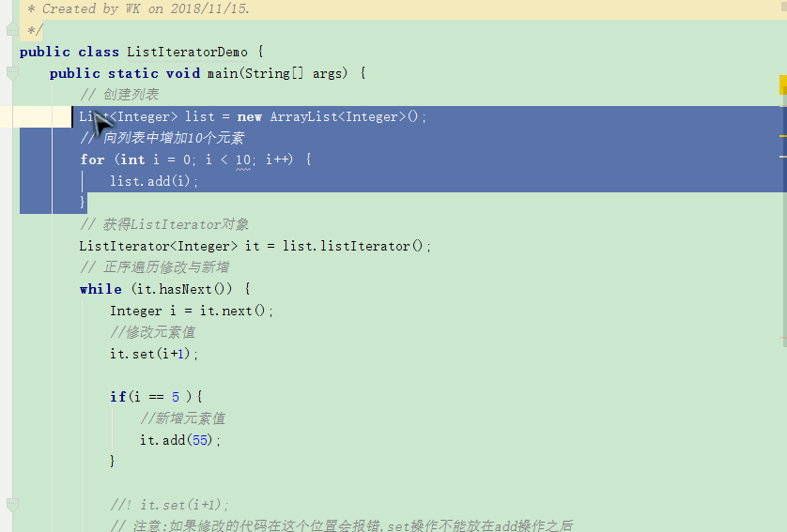This screenshot has width=787, height=532.
Task: Place cursor on the number 10 in the for loop
Action: coord(242,160)
